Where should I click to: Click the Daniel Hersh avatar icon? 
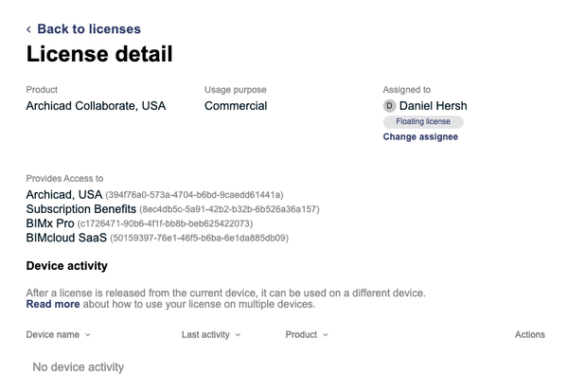[389, 106]
